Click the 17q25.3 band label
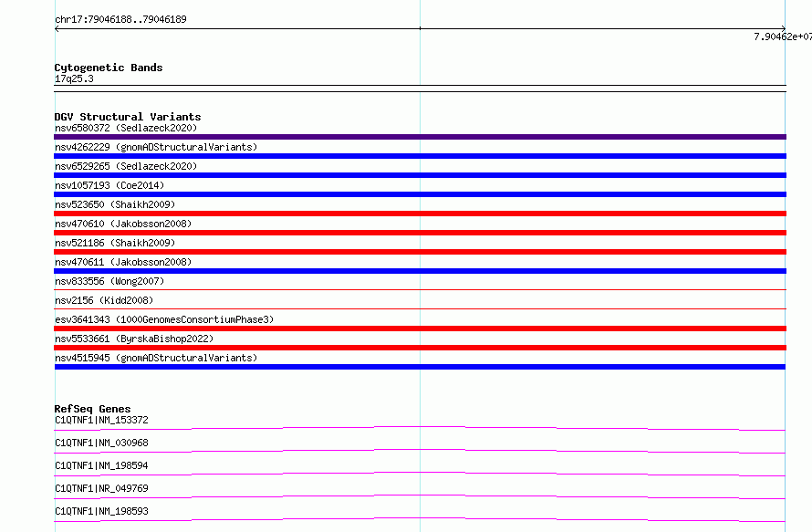The image size is (812, 532). (x=74, y=78)
